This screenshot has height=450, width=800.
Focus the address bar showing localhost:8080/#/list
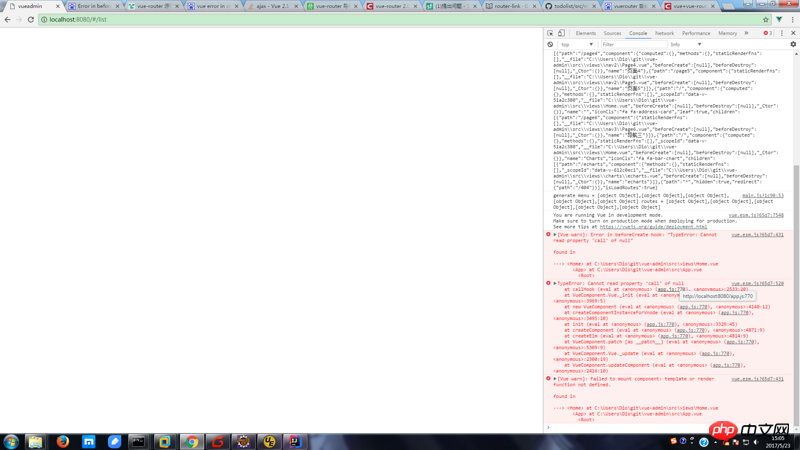[401, 19]
